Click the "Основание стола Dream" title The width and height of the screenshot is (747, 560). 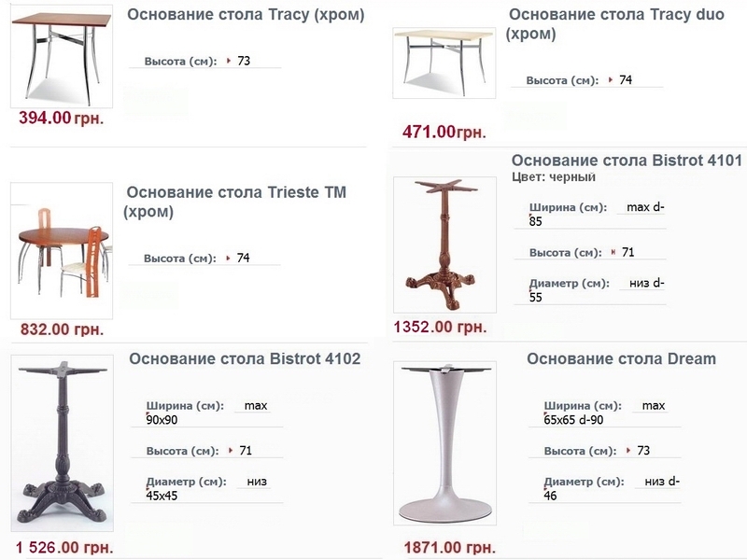click(x=621, y=359)
